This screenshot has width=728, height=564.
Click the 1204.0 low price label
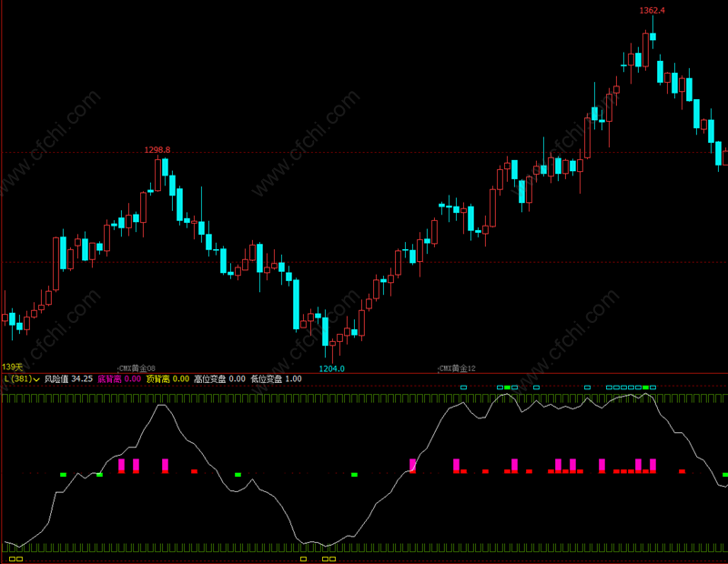click(331, 368)
